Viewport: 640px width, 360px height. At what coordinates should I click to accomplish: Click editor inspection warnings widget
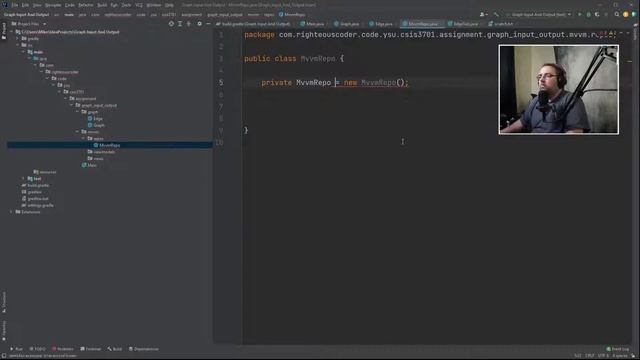pos(607,33)
